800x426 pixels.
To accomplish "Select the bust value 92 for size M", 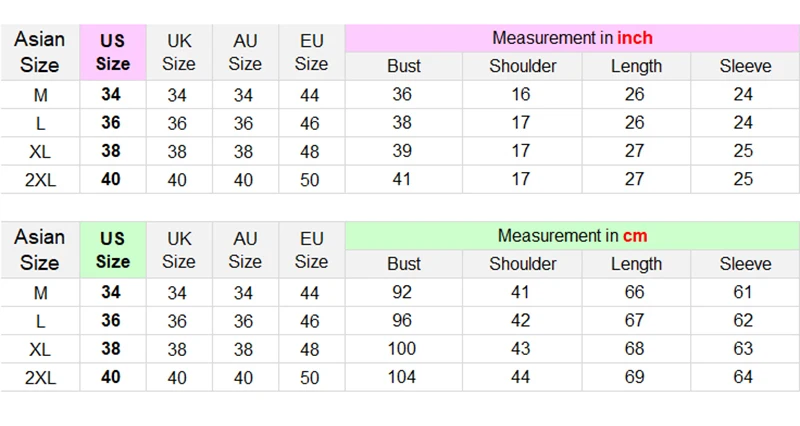I will [x=404, y=294].
